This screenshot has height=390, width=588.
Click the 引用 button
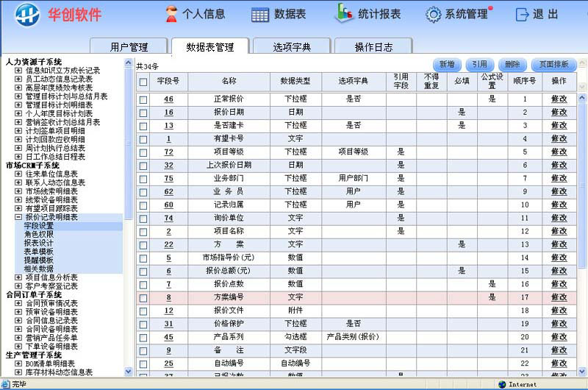click(480, 65)
